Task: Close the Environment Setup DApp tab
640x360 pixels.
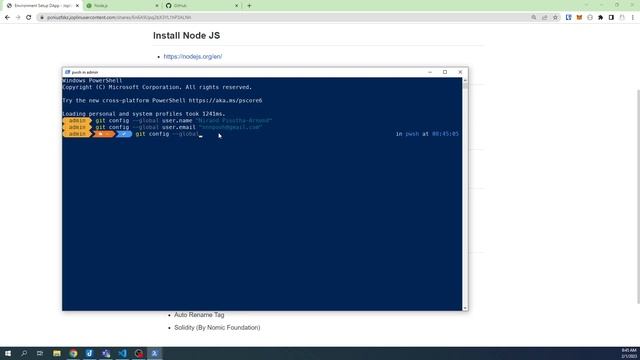Action: tap(77, 6)
